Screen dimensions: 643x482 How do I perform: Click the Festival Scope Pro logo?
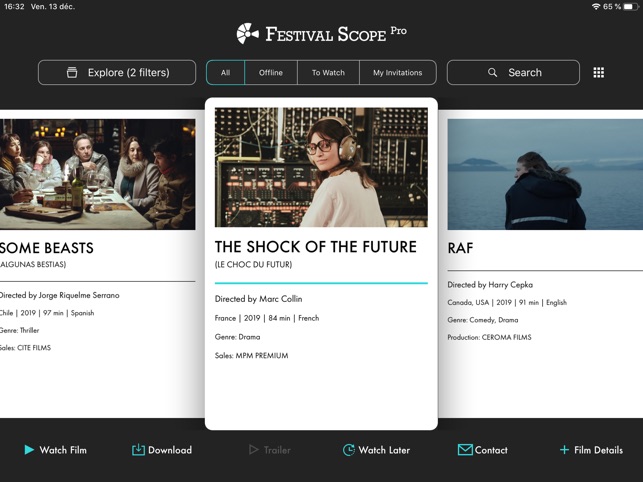(322, 34)
